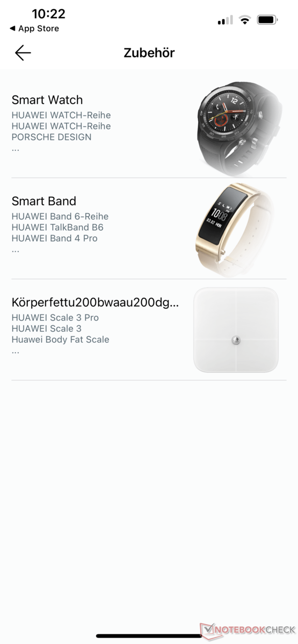Choose HUAWEI Band 6-Reihe entry
The height and width of the screenshot is (644, 298).
click(60, 216)
